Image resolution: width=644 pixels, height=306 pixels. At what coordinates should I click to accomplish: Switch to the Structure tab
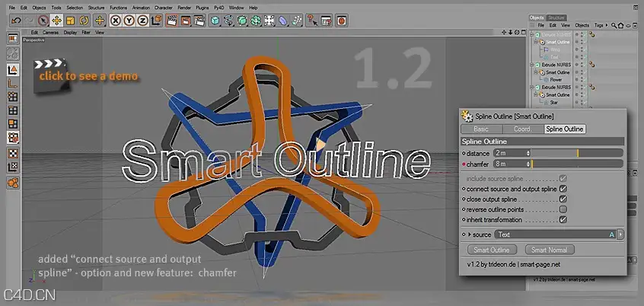[556, 18]
